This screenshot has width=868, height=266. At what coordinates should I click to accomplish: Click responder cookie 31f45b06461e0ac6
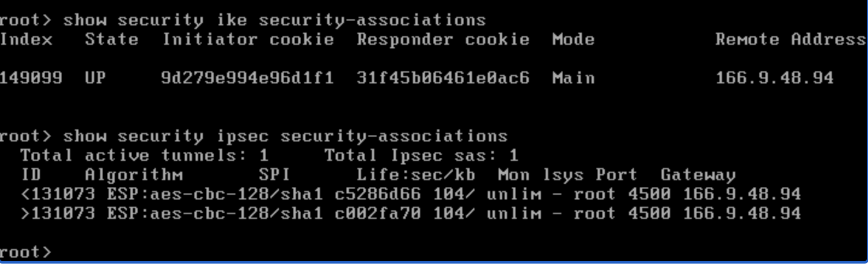(x=443, y=78)
